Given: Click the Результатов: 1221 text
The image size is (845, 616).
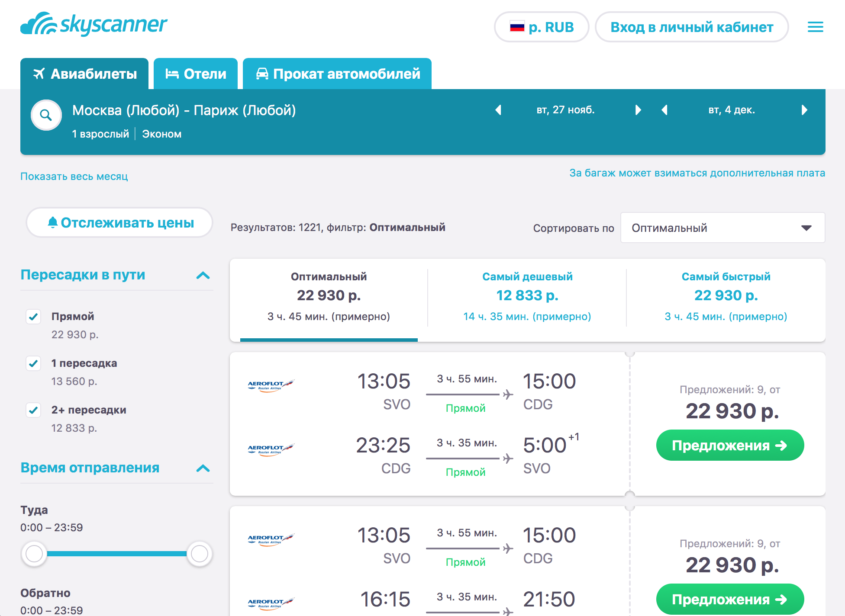Looking at the screenshot, I should pos(276,228).
